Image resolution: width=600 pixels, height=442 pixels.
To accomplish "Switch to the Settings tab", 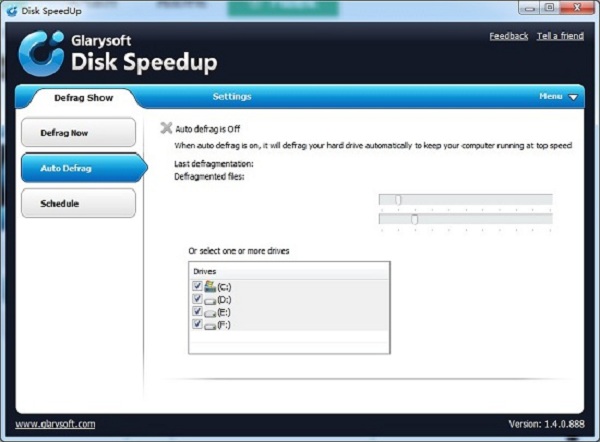I will [232, 96].
